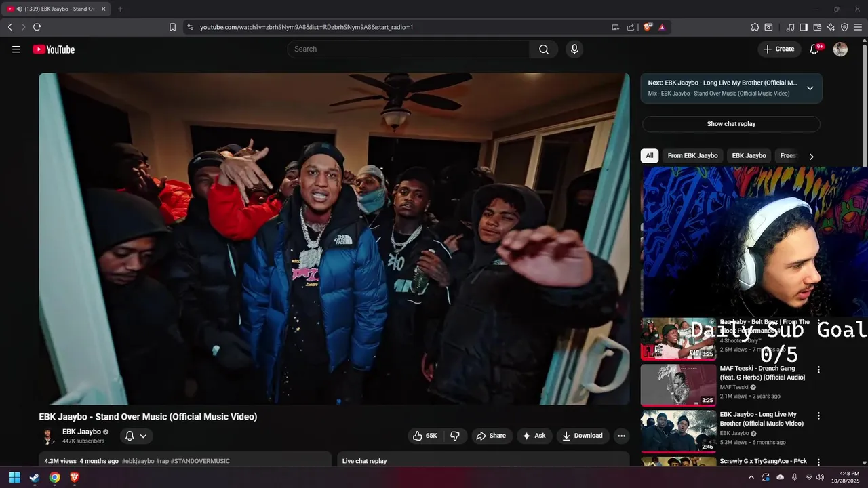The width and height of the screenshot is (868, 488).
Task: Click the Download button
Action: 583,436
